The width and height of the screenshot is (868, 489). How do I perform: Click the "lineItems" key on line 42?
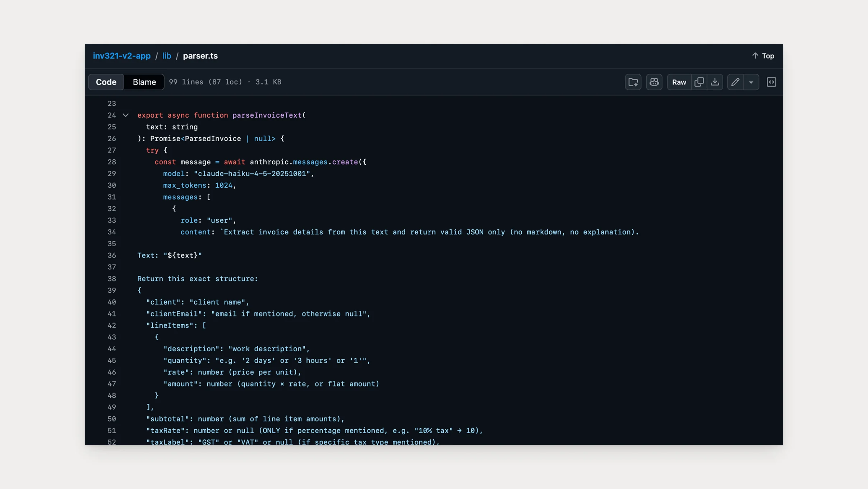click(x=170, y=325)
